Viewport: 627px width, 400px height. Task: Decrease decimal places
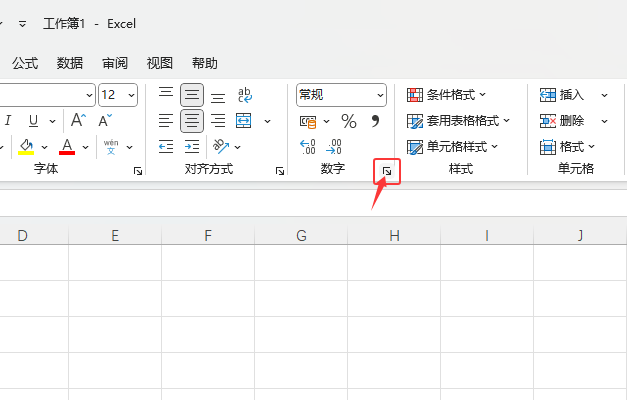[334, 147]
